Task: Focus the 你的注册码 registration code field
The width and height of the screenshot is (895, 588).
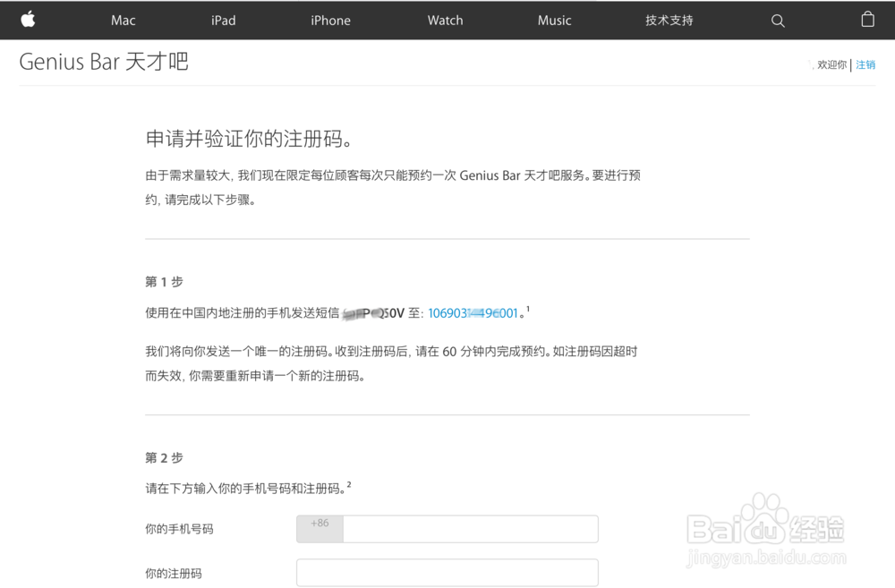Action: pos(447,573)
